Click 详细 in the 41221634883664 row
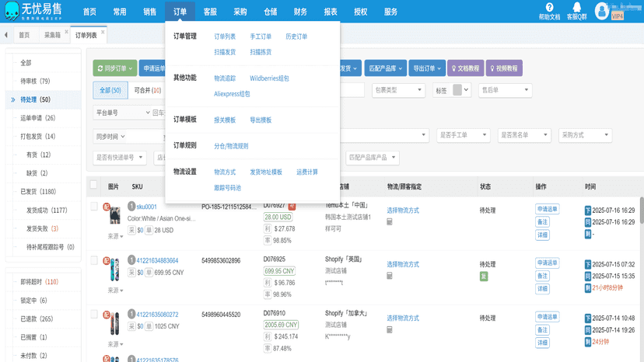The width and height of the screenshot is (644, 362). 542,288
